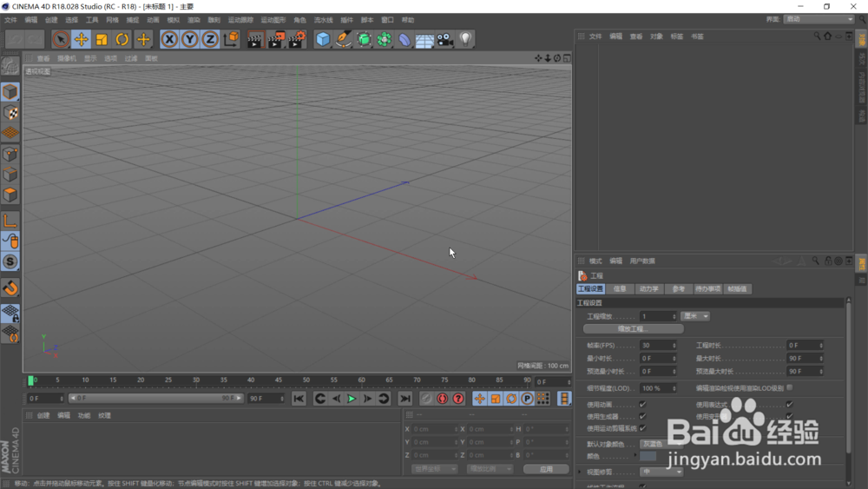Switch to the To Do tab (待办事项)

click(708, 289)
